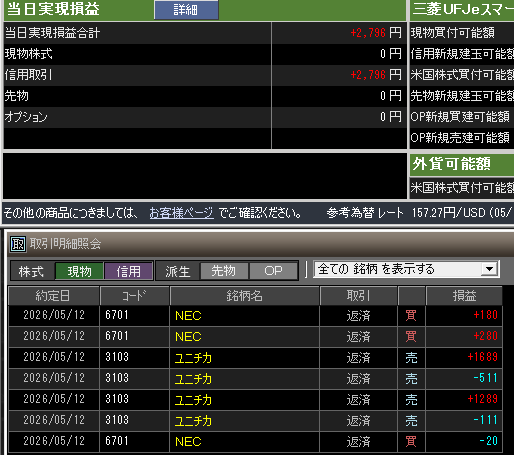Image resolution: width=514 pixels, height=455 pixels.
Task: Click the 取 icon of 取引明細照会 window
Action: 18,244
